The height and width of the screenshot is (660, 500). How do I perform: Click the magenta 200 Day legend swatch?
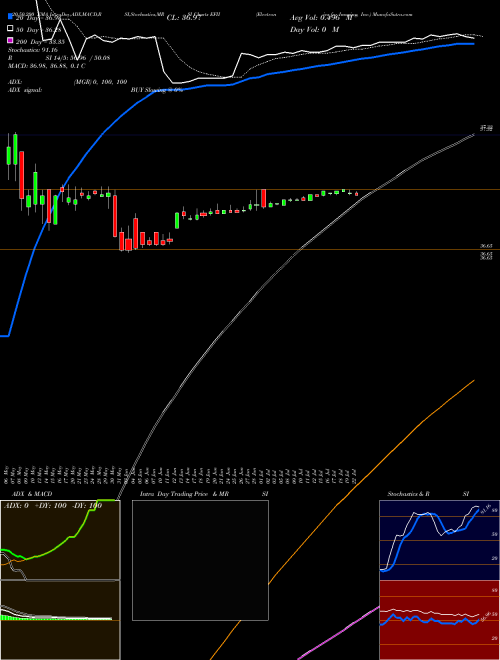[11, 40]
